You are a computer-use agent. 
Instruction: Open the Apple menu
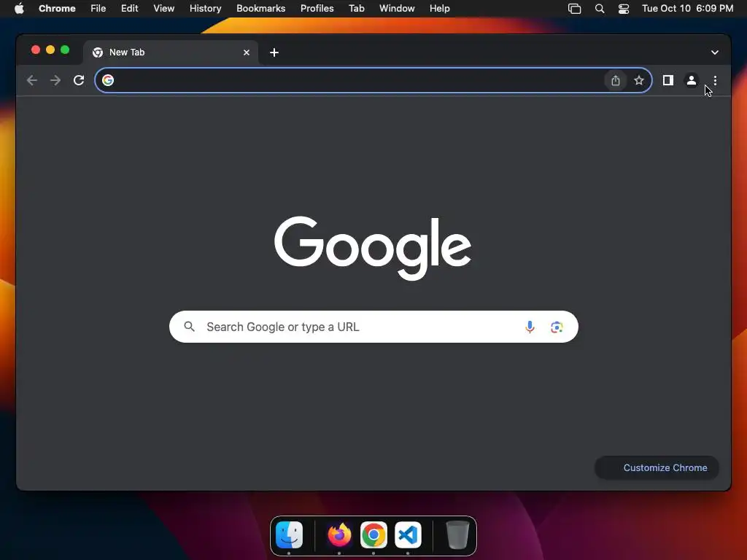19,9
